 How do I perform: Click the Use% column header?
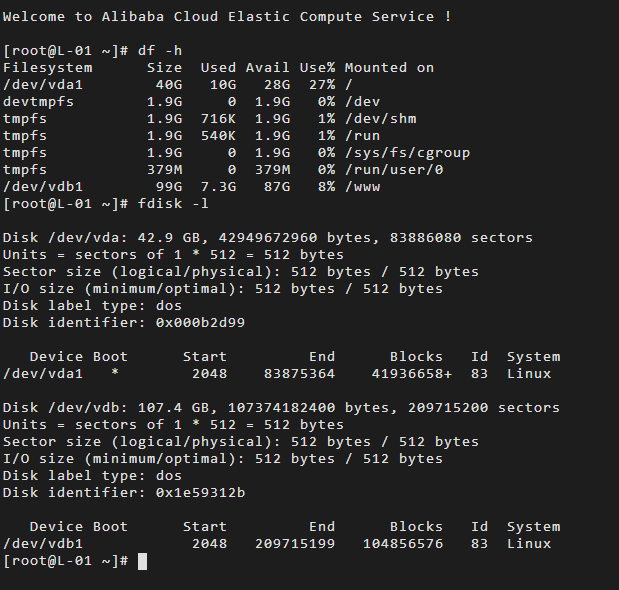[317, 67]
